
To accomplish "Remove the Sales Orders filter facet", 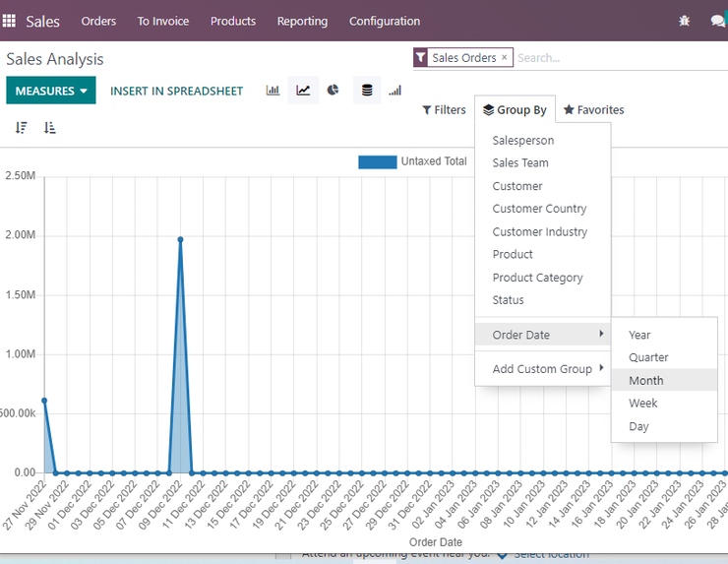I will click(505, 57).
